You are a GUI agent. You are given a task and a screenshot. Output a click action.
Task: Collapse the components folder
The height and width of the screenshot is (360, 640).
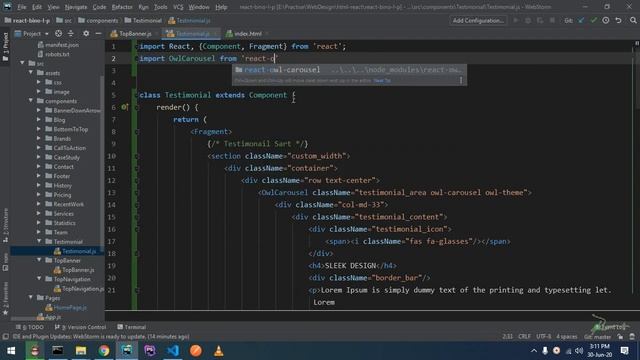(31, 101)
